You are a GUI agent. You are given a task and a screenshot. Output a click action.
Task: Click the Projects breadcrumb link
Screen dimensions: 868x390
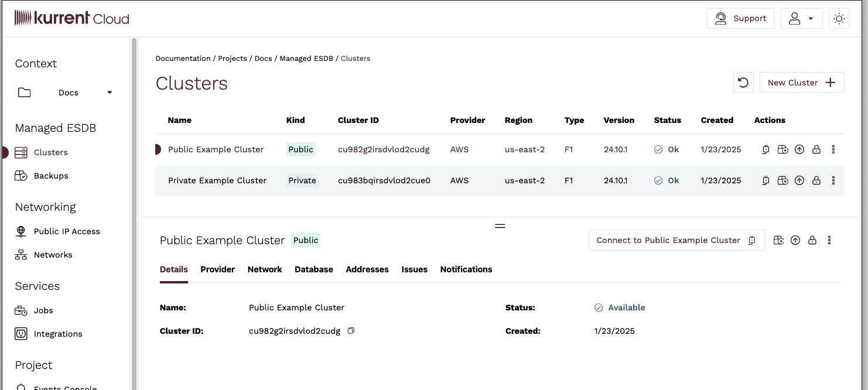(x=233, y=58)
